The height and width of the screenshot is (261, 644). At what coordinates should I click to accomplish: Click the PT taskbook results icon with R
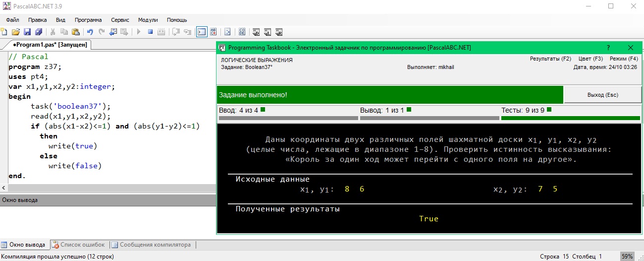279,32
